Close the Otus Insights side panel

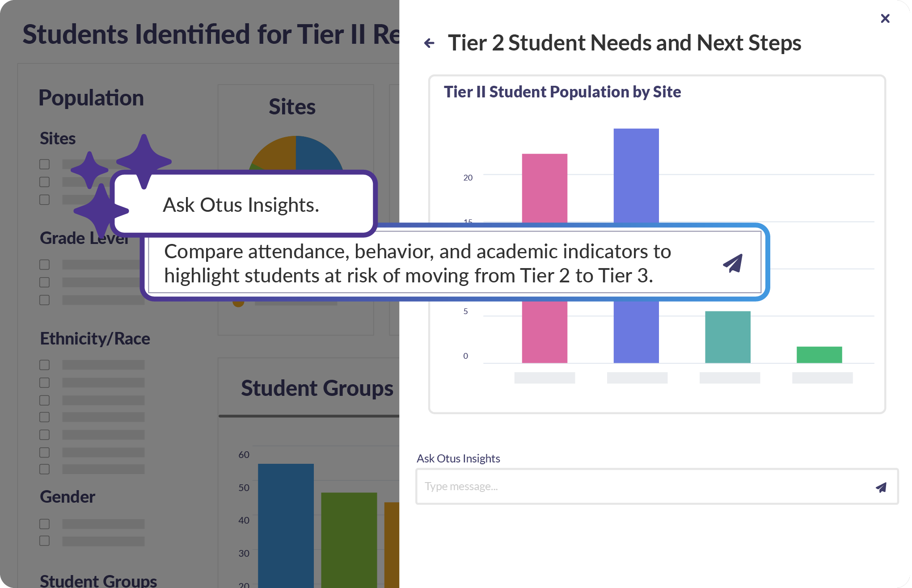point(885,18)
